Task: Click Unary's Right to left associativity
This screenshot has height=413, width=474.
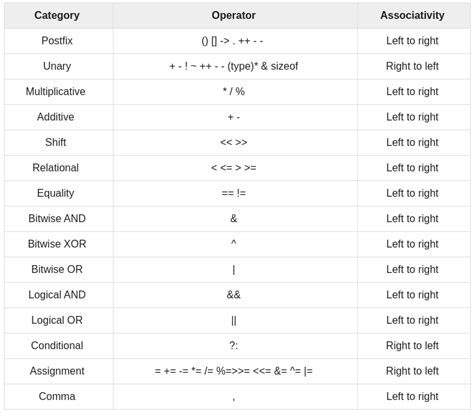Action: (x=412, y=66)
